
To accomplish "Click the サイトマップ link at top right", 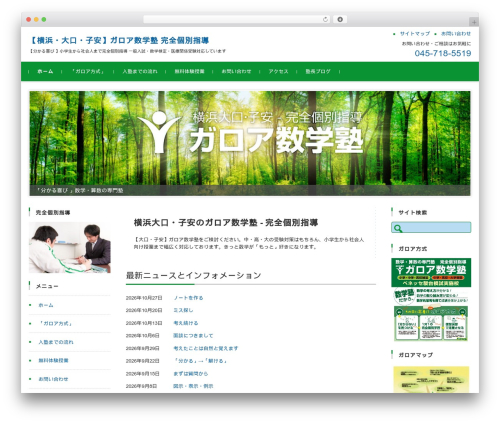I will coord(415,34).
